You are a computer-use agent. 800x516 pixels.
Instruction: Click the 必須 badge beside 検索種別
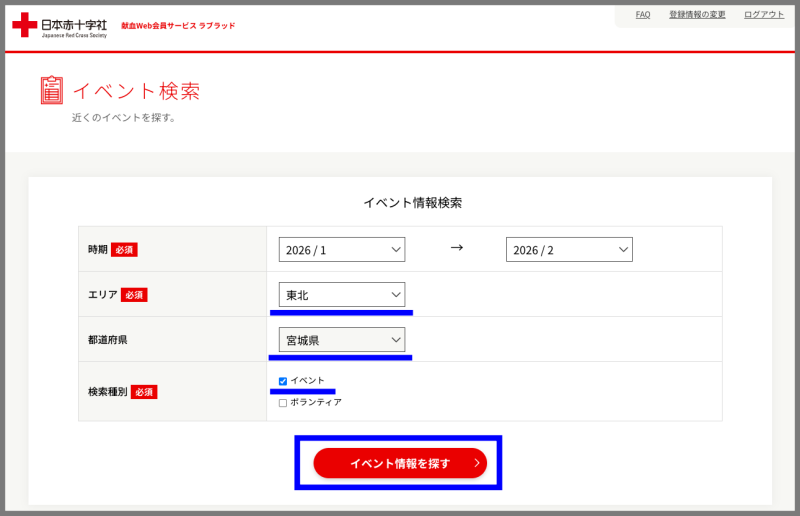tap(144, 391)
